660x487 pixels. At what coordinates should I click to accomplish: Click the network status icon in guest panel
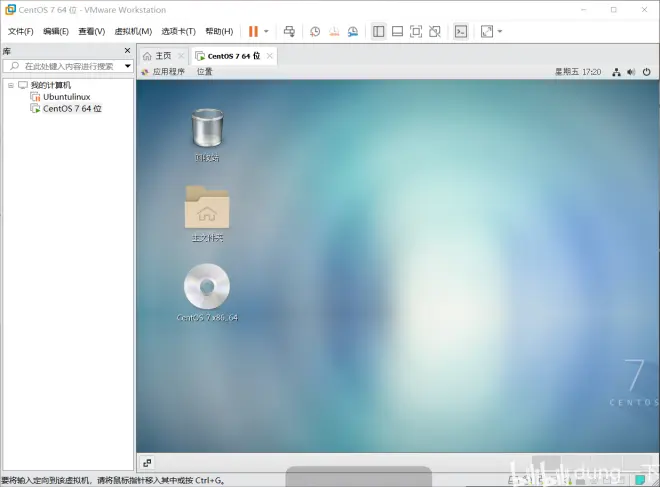coord(616,72)
